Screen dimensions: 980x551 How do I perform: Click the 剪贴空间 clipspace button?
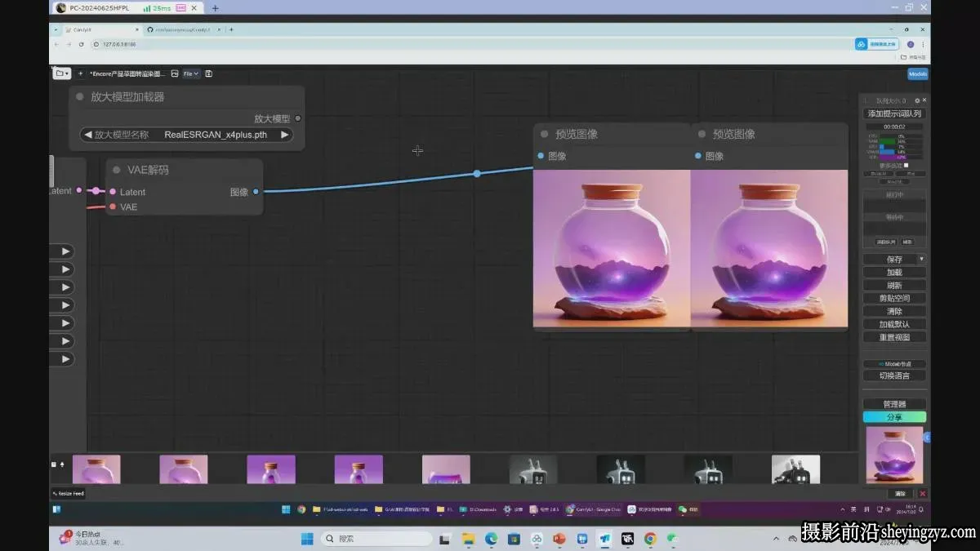(894, 298)
